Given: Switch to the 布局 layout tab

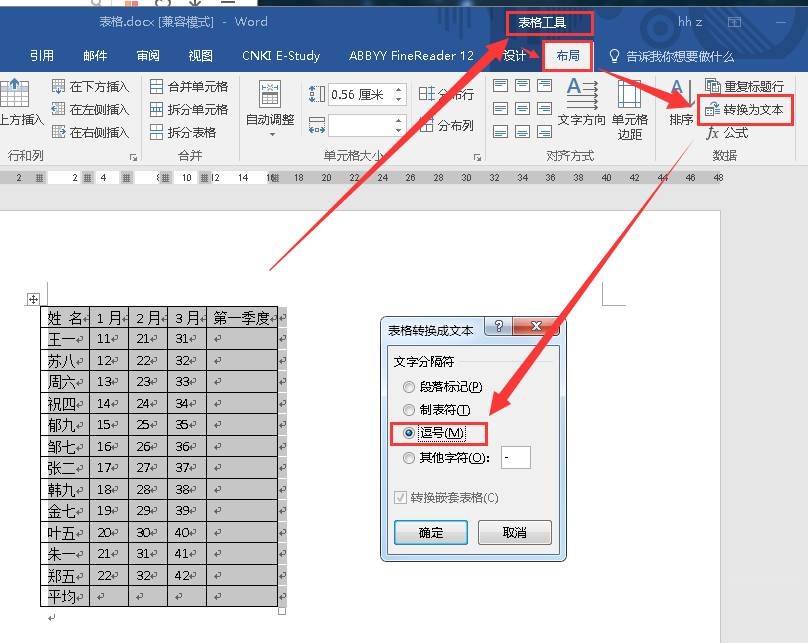Looking at the screenshot, I should 568,56.
